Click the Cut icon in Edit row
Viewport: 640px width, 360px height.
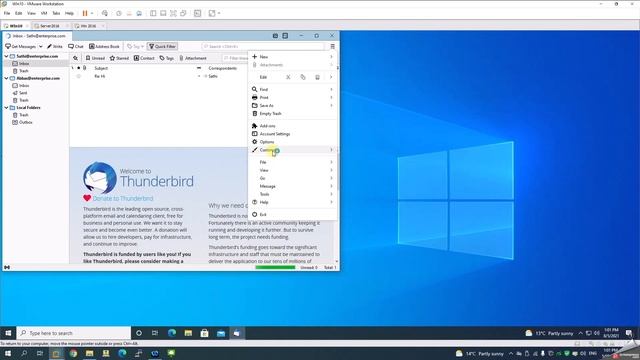[288, 77]
